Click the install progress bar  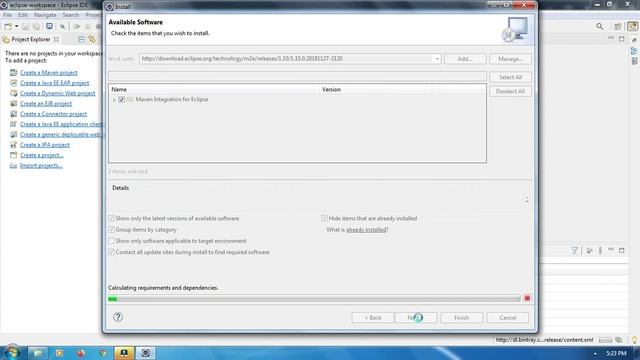tap(314, 299)
